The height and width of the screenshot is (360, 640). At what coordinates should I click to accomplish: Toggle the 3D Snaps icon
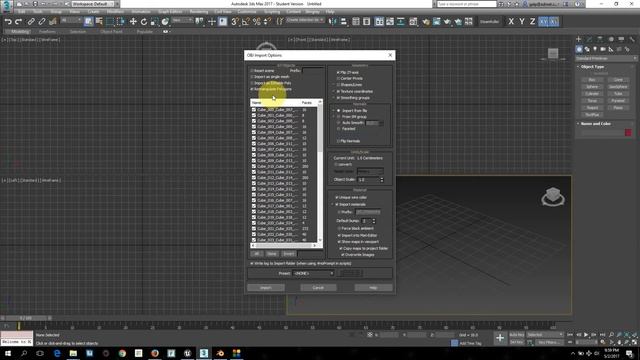coord(235,22)
